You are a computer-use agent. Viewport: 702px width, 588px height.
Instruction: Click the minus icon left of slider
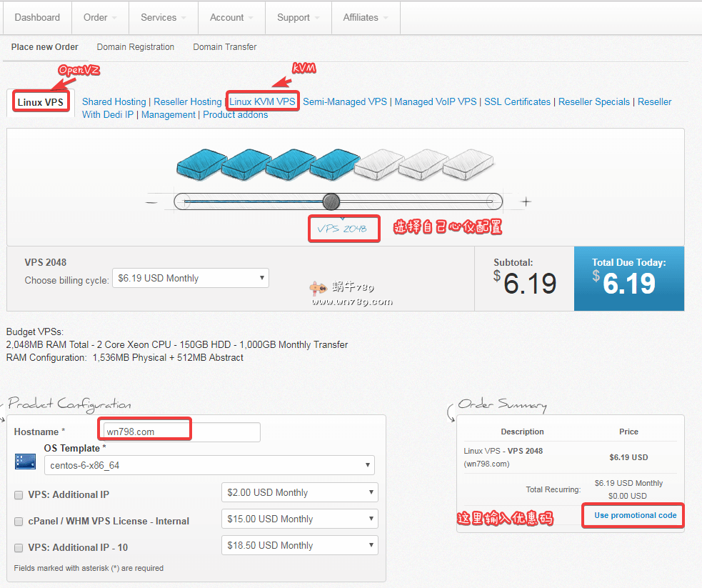click(x=151, y=202)
